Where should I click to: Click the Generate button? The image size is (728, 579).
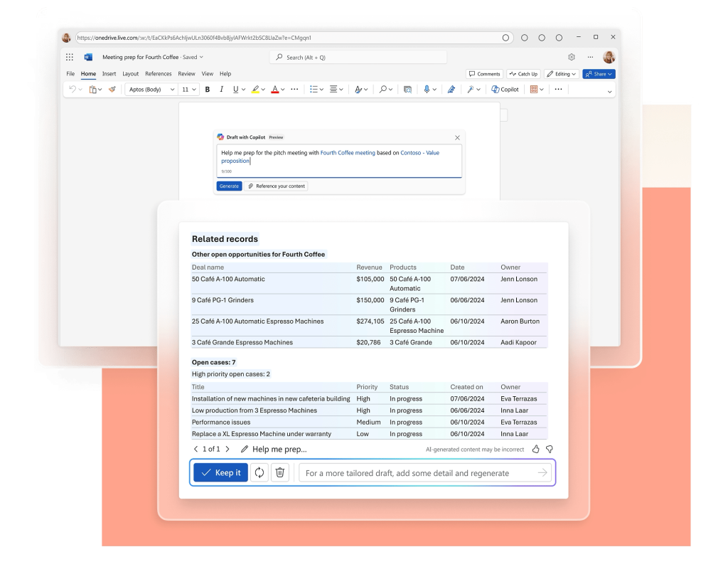(x=229, y=186)
